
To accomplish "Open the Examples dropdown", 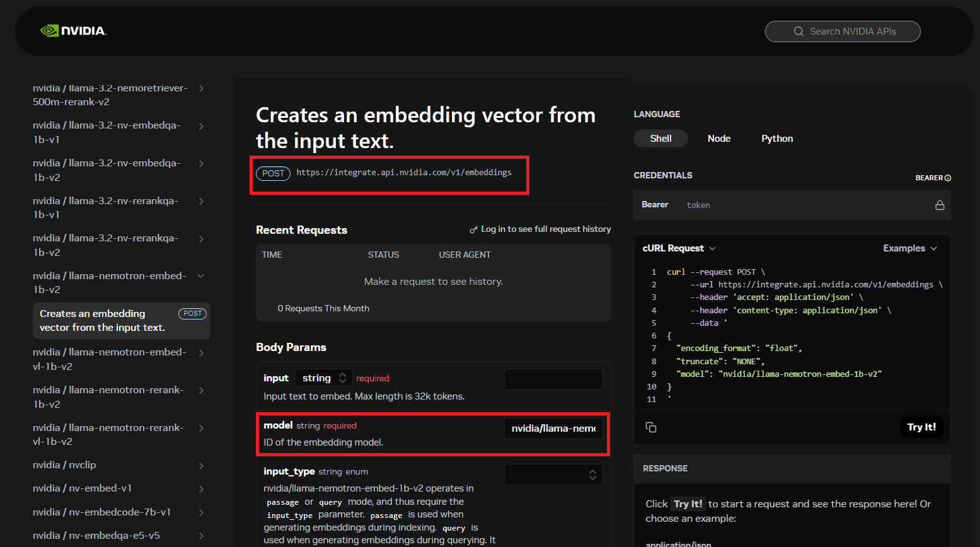I will (x=910, y=248).
